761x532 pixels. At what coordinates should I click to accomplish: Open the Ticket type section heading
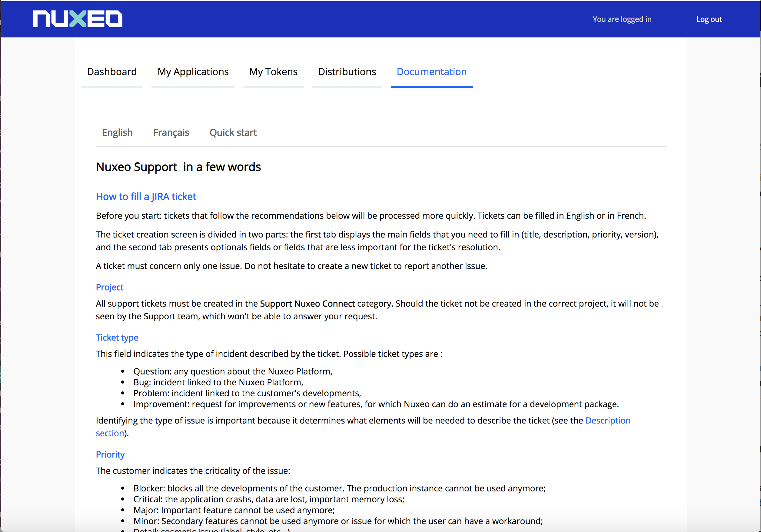tap(117, 337)
